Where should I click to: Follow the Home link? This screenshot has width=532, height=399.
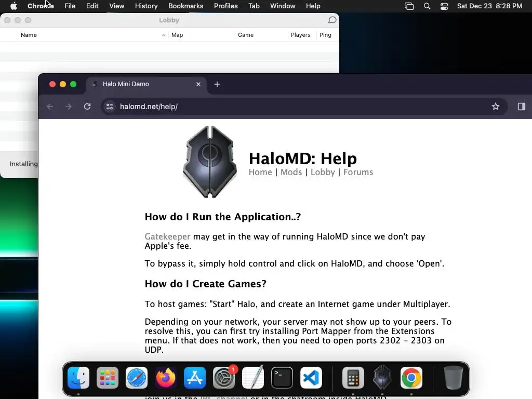pyautogui.click(x=260, y=172)
